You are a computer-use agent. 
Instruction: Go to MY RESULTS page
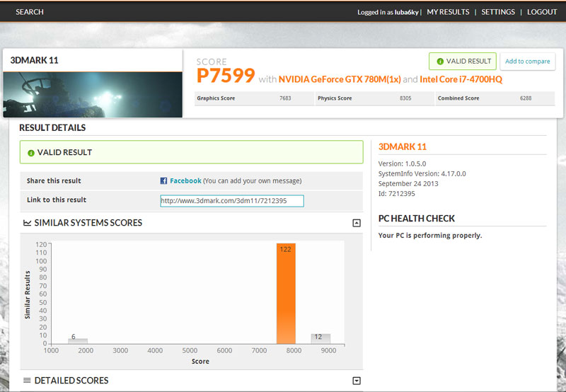coord(448,12)
